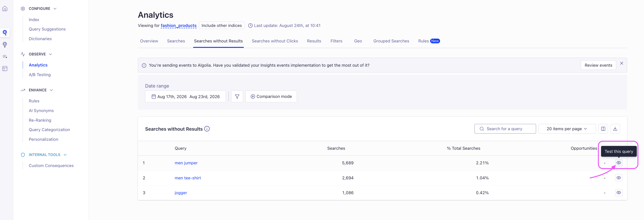The height and width of the screenshot is (220, 644).
Task: Collapse the INTERNAL TOOLS section
Action: (65, 155)
